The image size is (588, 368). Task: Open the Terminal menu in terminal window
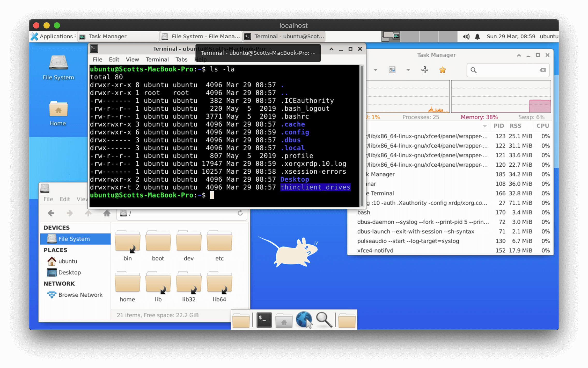(x=157, y=60)
